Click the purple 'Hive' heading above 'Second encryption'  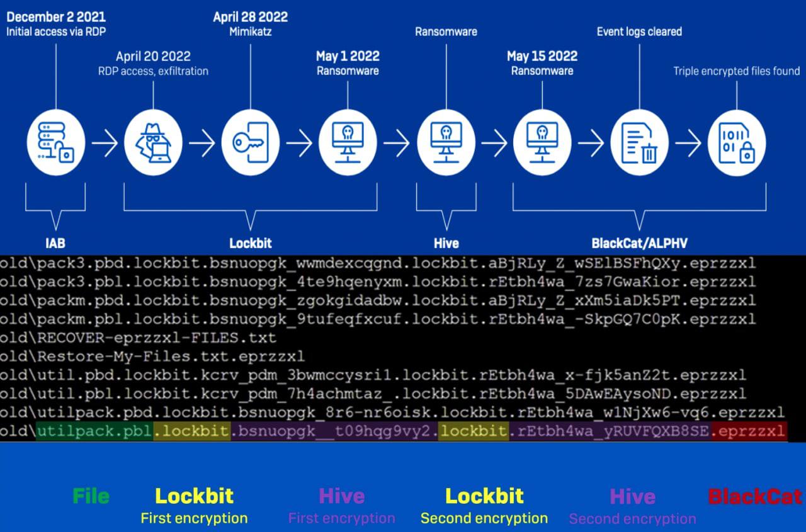click(633, 496)
